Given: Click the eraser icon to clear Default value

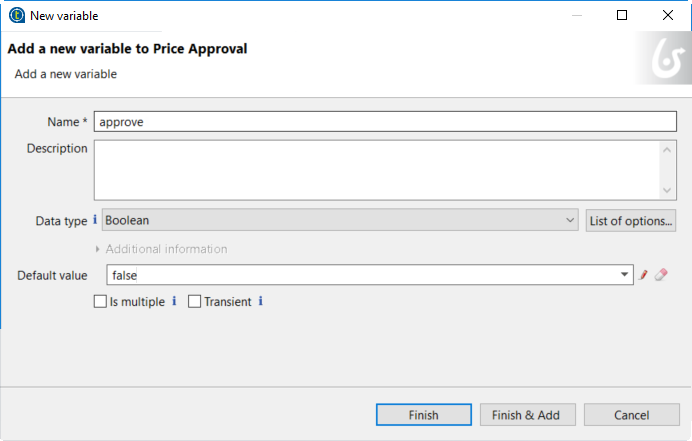Looking at the screenshot, I should click(661, 275).
